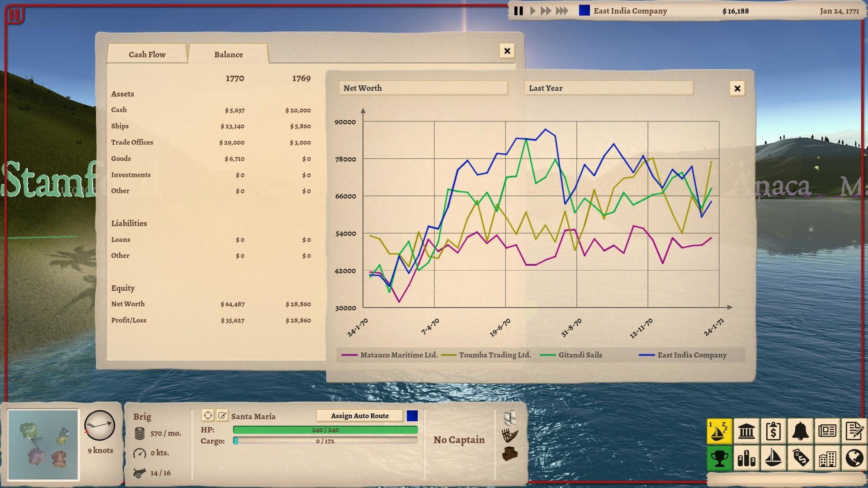The height and width of the screenshot is (488, 868).
Task: Open the world globe map
Action: point(854,458)
